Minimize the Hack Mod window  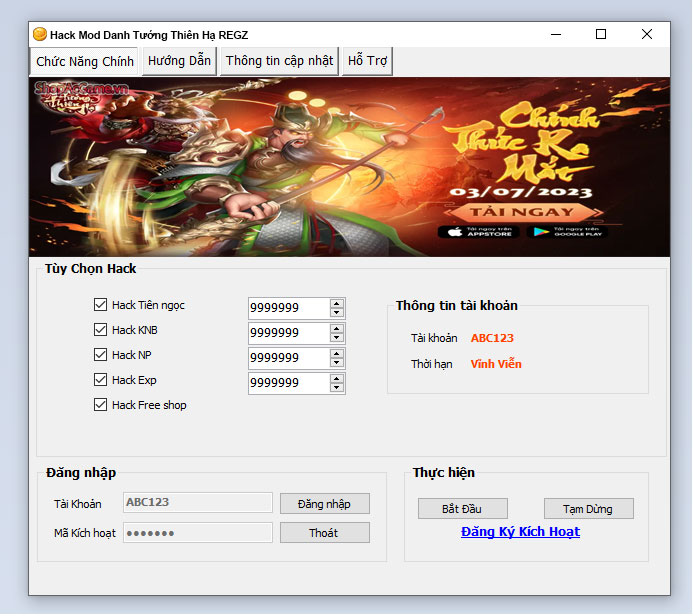pyautogui.click(x=556, y=34)
